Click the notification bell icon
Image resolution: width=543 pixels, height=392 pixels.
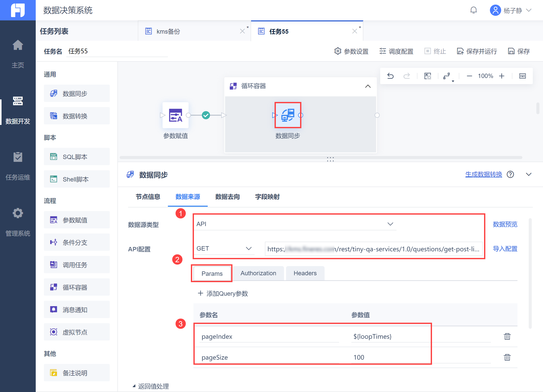coord(474,10)
